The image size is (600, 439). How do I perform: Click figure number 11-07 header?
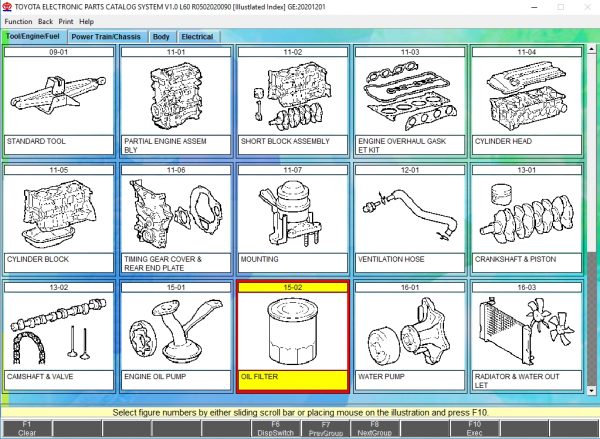[x=293, y=170]
